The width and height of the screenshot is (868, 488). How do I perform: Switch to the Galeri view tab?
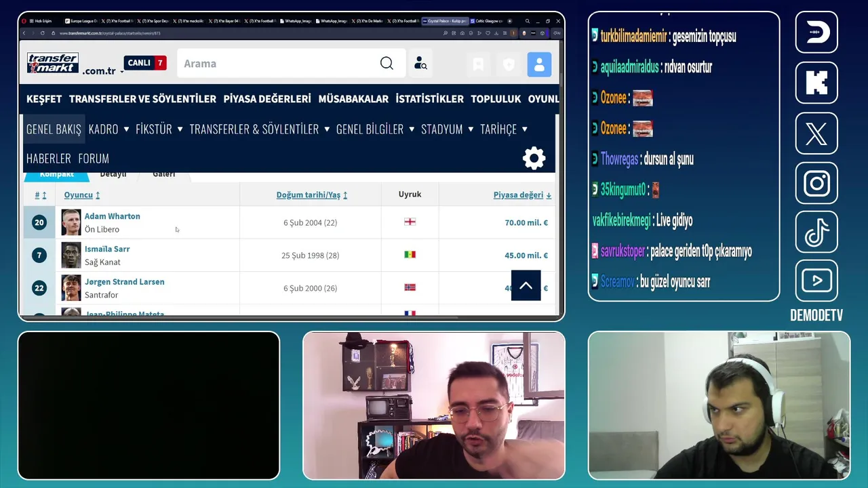(x=163, y=175)
